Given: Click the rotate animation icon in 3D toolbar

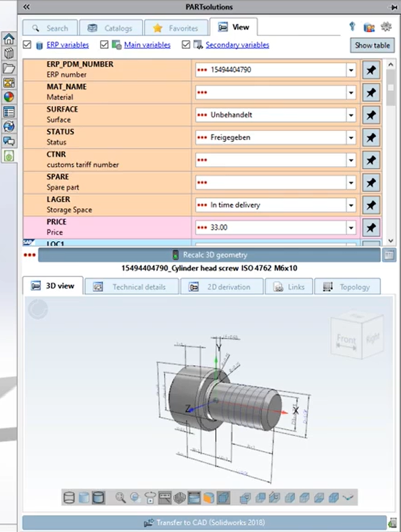Looking at the screenshot, I should 150,498.
